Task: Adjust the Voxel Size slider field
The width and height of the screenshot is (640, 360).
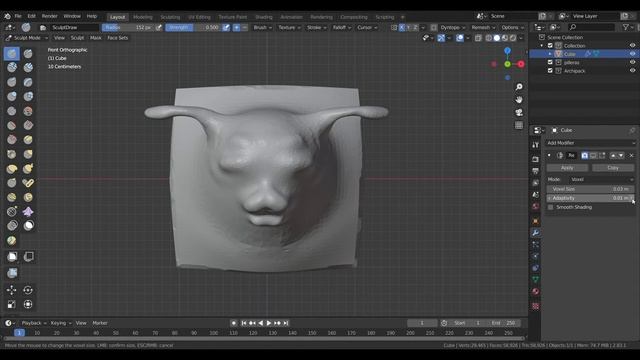Action: tap(590, 189)
